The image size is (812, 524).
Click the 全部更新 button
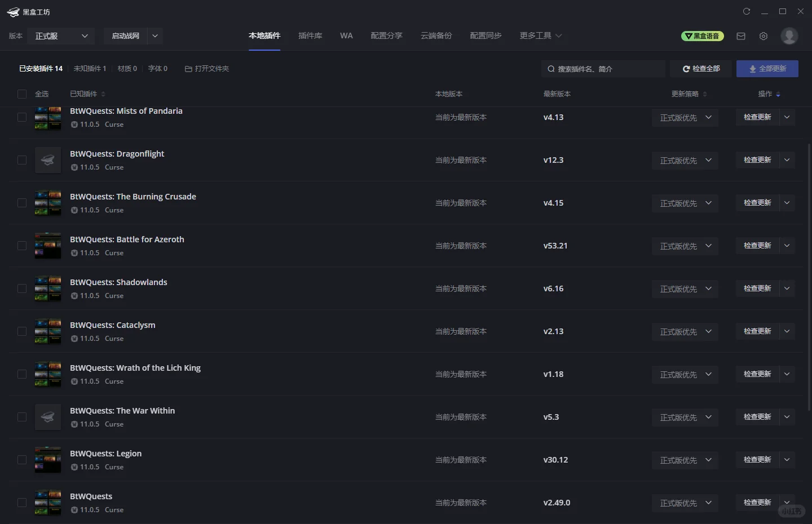pos(767,69)
